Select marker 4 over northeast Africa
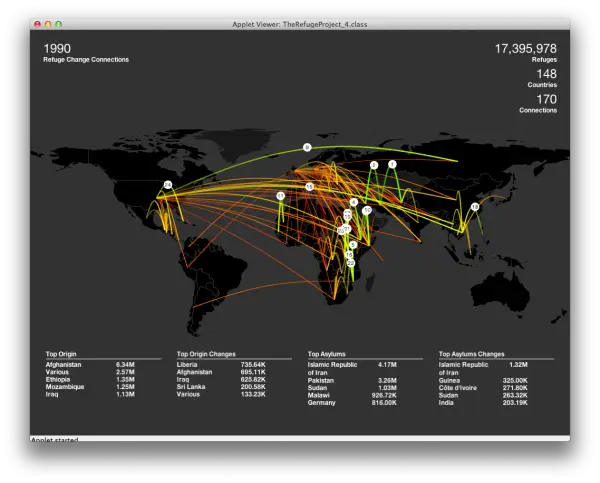600x483 pixels. 354,202
